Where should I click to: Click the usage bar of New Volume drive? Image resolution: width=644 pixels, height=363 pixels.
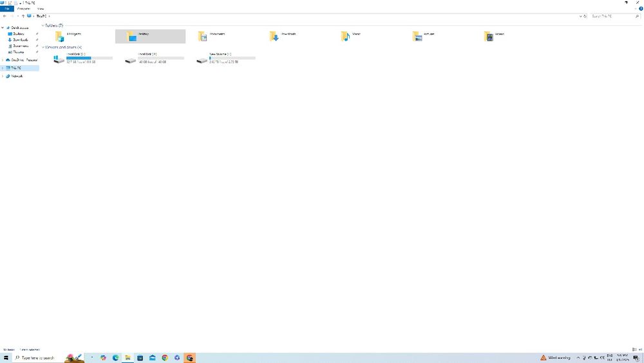tap(232, 58)
